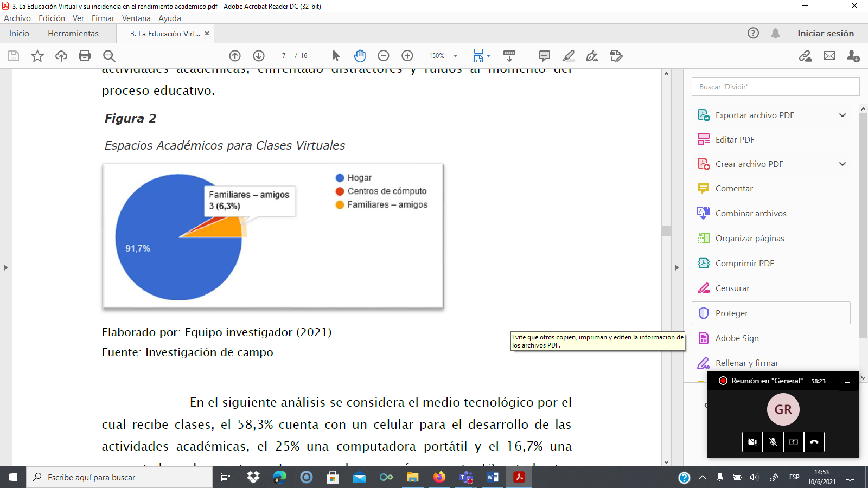Toggle camera in Teams meeting popup
Viewport: 868px width, 488px height.
coord(752,442)
